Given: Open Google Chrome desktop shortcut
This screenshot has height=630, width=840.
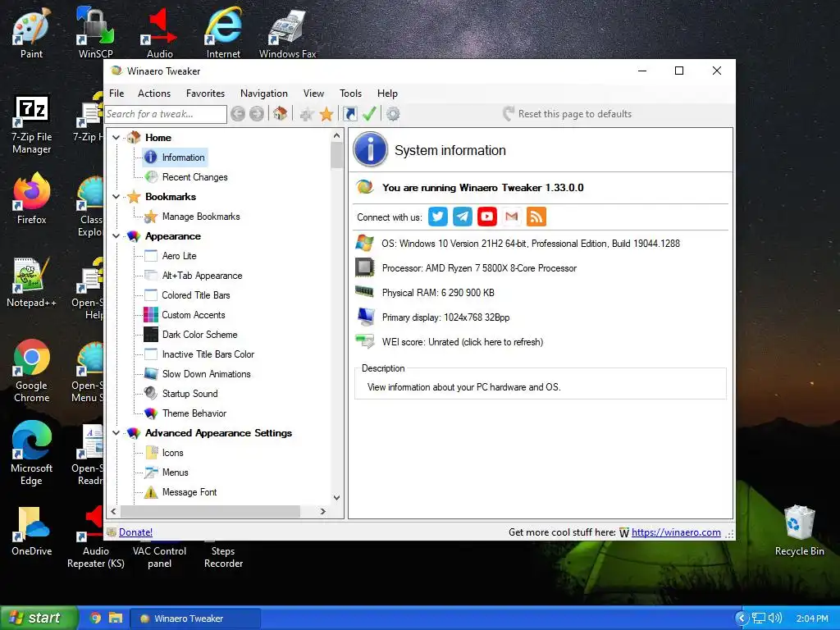Looking at the screenshot, I should pyautogui.click(x=32, y=371).
